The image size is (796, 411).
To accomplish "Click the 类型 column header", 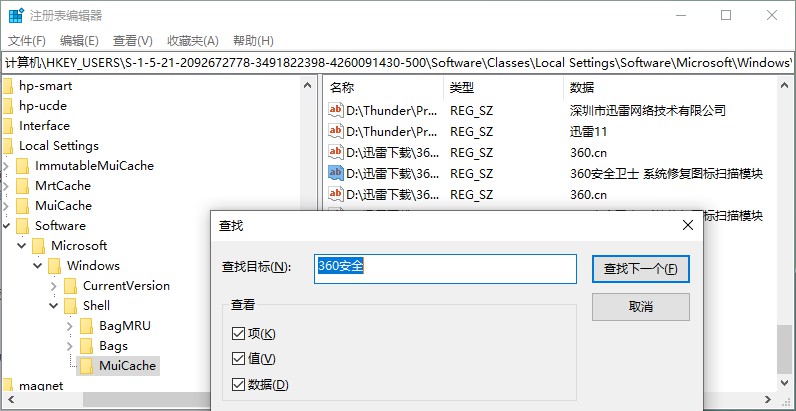I will point(504,88).
